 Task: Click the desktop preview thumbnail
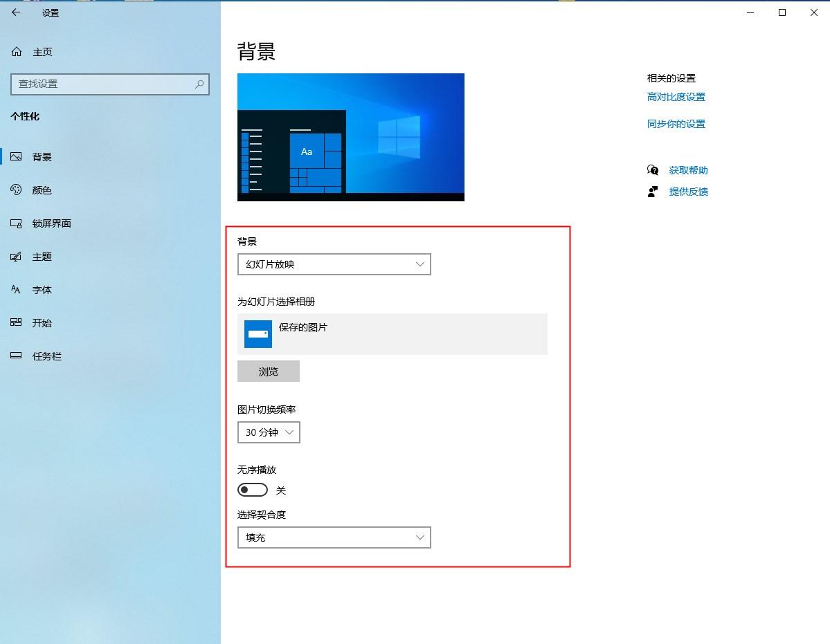point(350,136)
